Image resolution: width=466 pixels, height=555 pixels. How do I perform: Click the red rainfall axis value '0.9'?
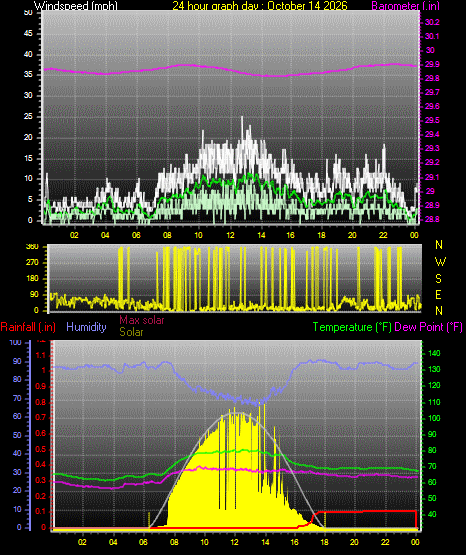coord(41,386)
